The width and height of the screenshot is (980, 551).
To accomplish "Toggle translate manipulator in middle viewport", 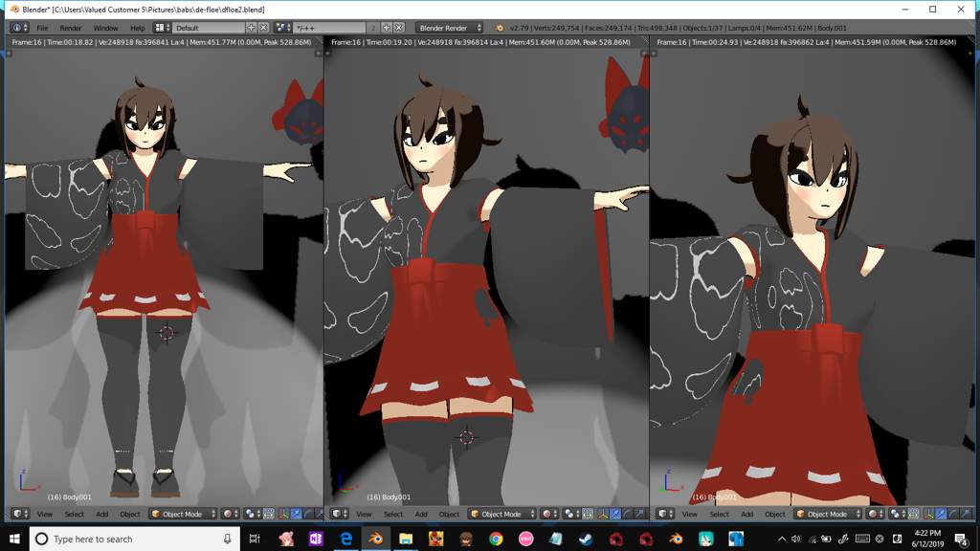I will pyautogui.click(x=615, y=514).
